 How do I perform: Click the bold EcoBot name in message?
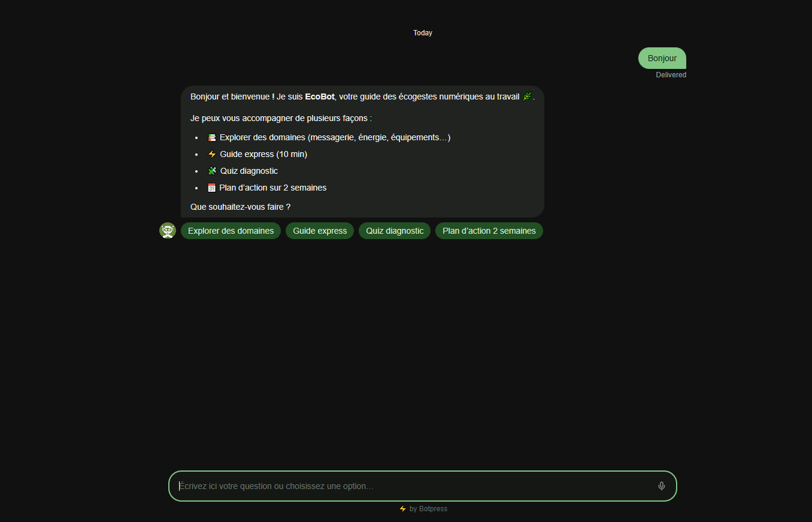coord(320,96)
